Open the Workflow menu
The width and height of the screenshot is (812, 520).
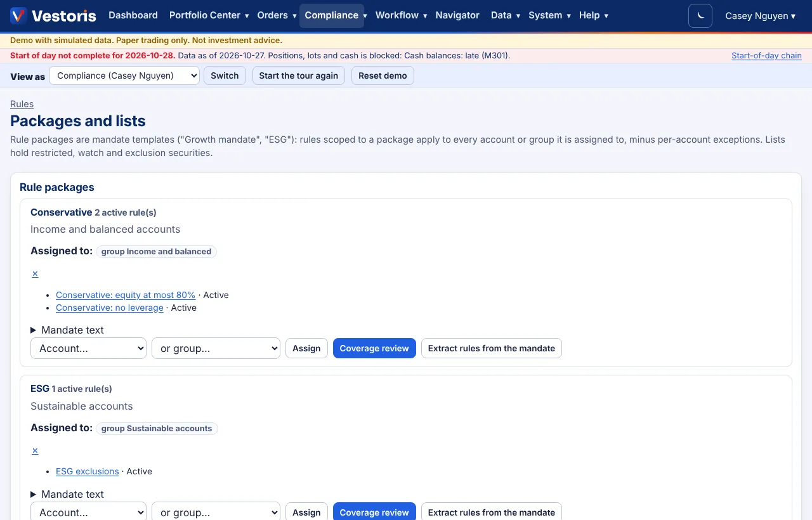(x=401, y=15)
